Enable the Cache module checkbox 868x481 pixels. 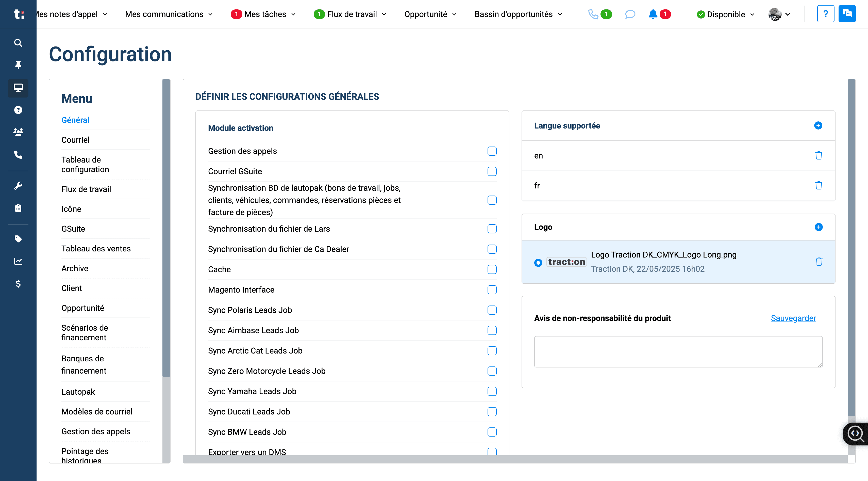click(492, 269)
